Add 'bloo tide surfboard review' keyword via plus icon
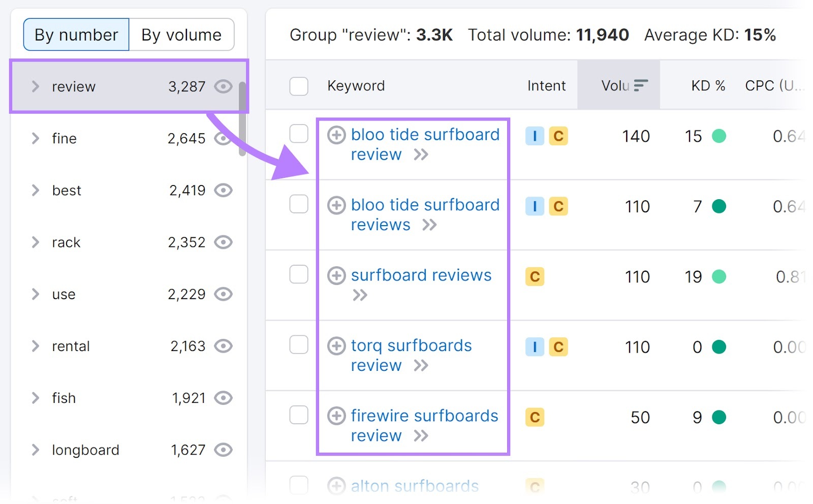The width and height of the screenshot is (813, 504). [x=336, y=135]
